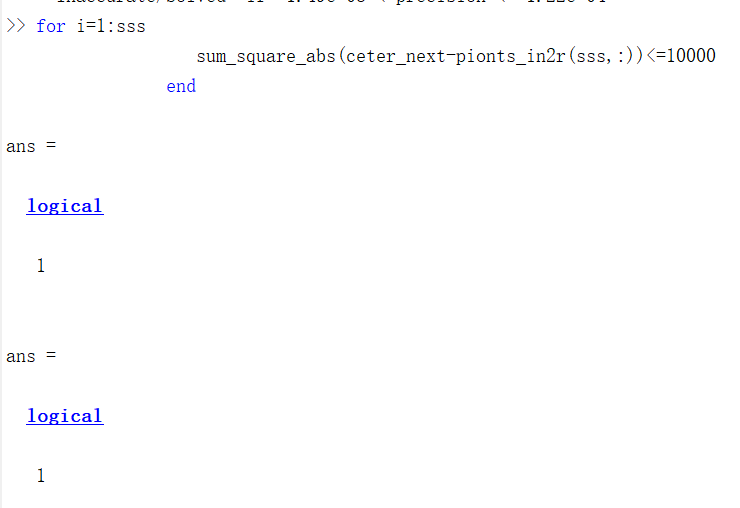Click the second logical result value 1
This screenshot has width=740, height=508.
[41, 475]
